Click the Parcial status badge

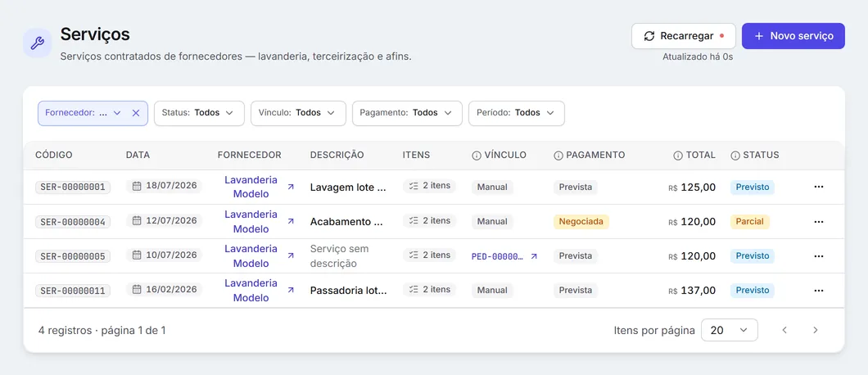pyautogui.click(x=749, y=222)
